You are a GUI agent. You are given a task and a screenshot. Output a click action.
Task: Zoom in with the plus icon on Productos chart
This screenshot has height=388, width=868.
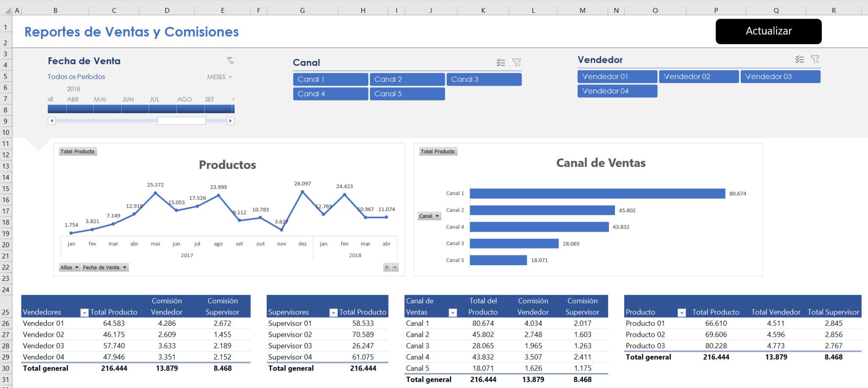point(386,267)
